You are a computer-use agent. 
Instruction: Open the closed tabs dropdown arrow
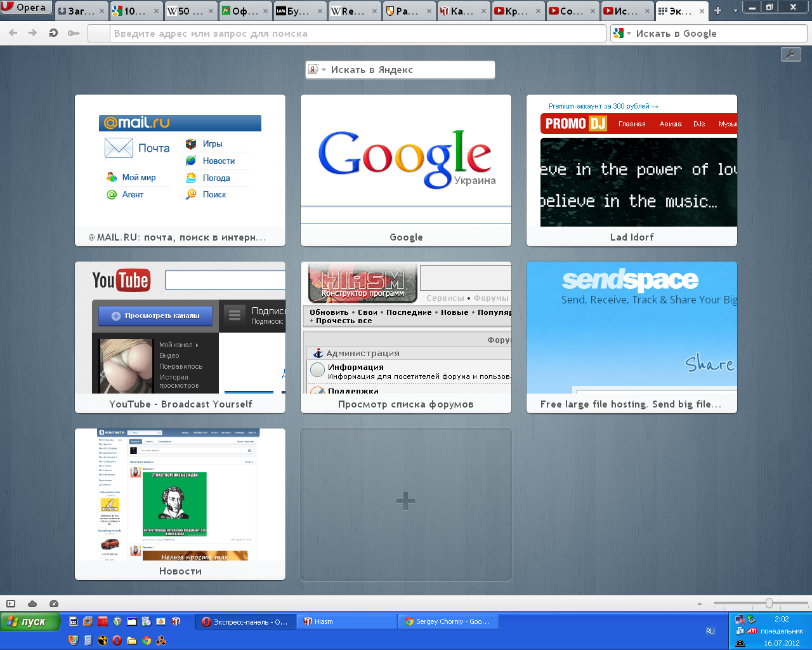point(735,11)
